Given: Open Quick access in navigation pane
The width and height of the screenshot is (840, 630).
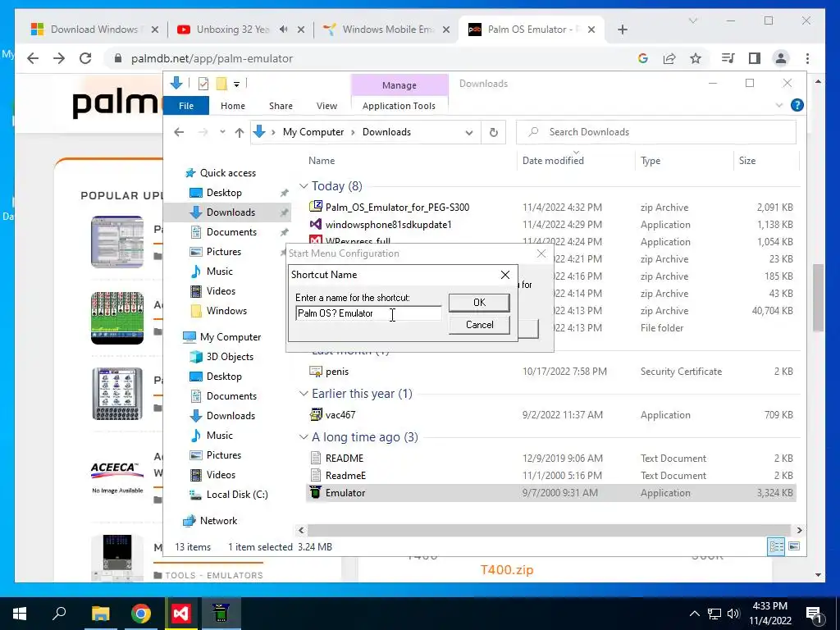Looking at the screenshot, I should [x=228, y=173].
